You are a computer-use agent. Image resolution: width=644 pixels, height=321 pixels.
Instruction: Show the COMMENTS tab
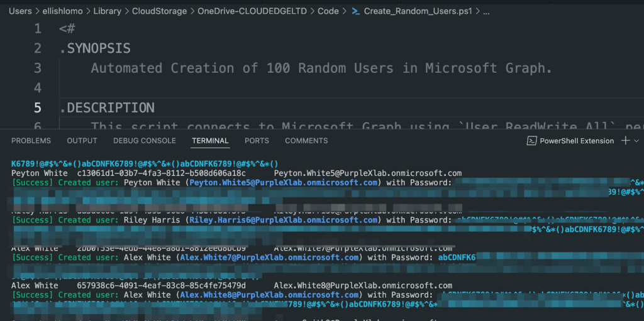(306, 141)
